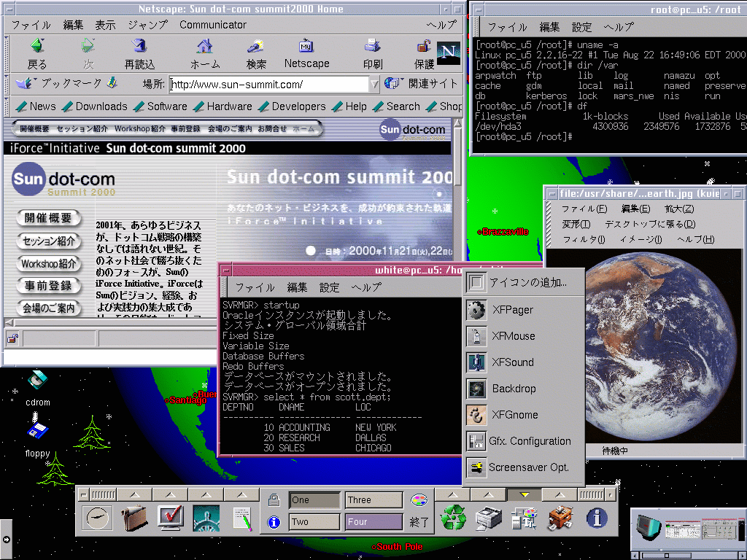The image size is (747, 560).
Task: Click the monitor with red checkmark panel icon
Action: click(x=170, y=518)
